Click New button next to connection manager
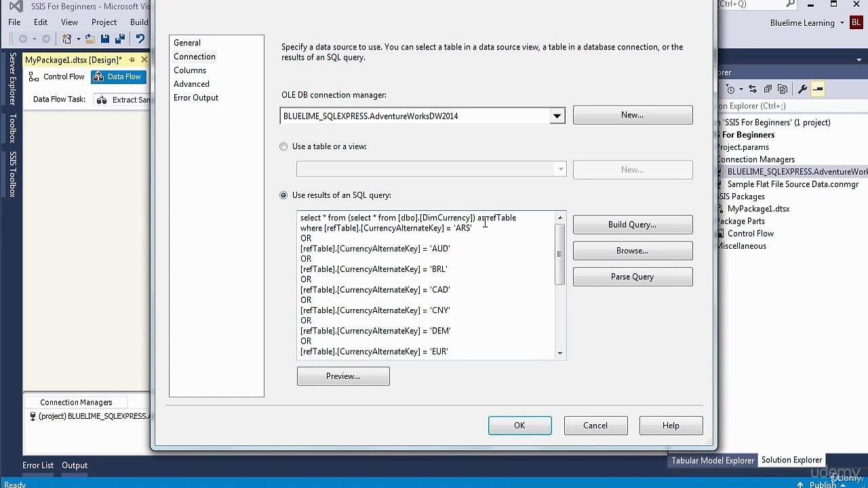Image resolution: width=868 pixels, height=488 pixels. (x=633, y=115)
